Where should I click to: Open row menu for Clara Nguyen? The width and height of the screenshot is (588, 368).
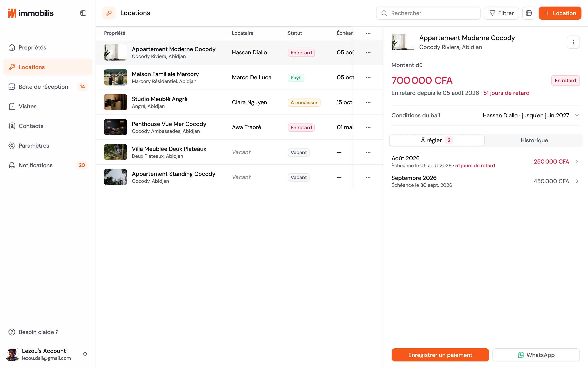pos(368,102)
